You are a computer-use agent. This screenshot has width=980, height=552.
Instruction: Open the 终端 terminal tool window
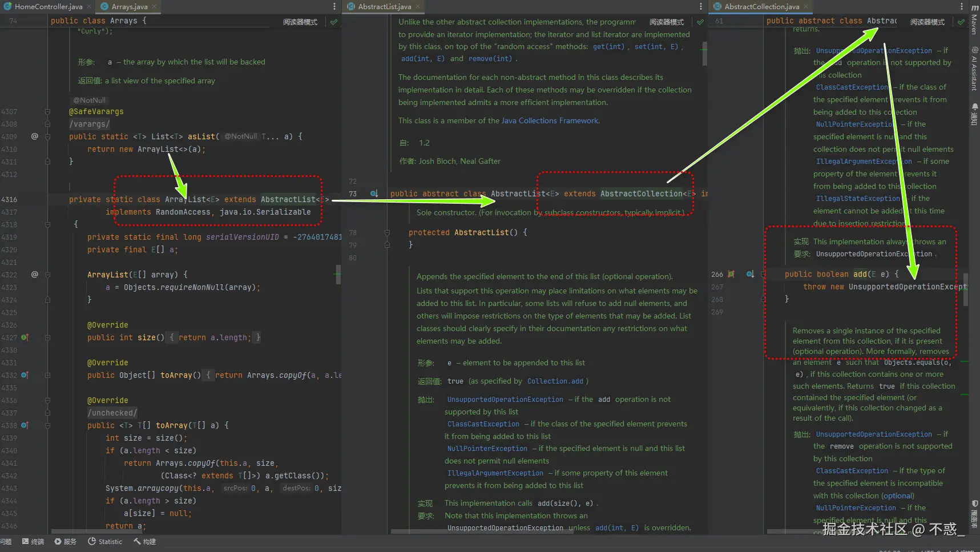tap(33, 542)
